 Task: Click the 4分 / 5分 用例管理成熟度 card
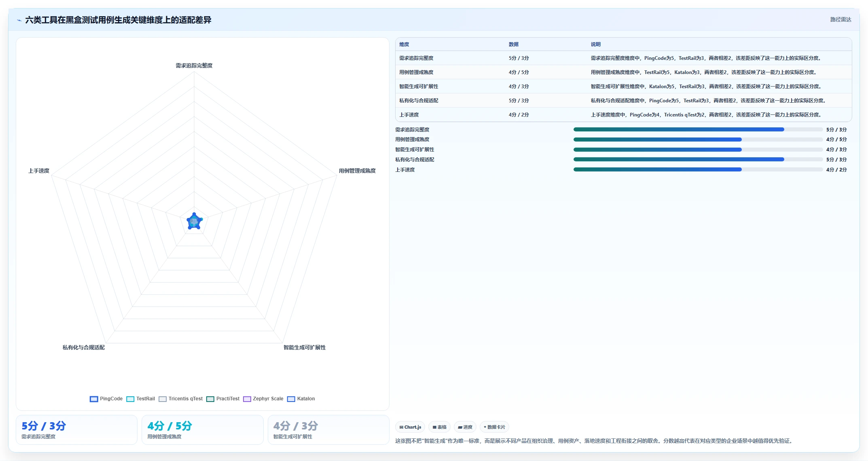[x=202, y=430]
